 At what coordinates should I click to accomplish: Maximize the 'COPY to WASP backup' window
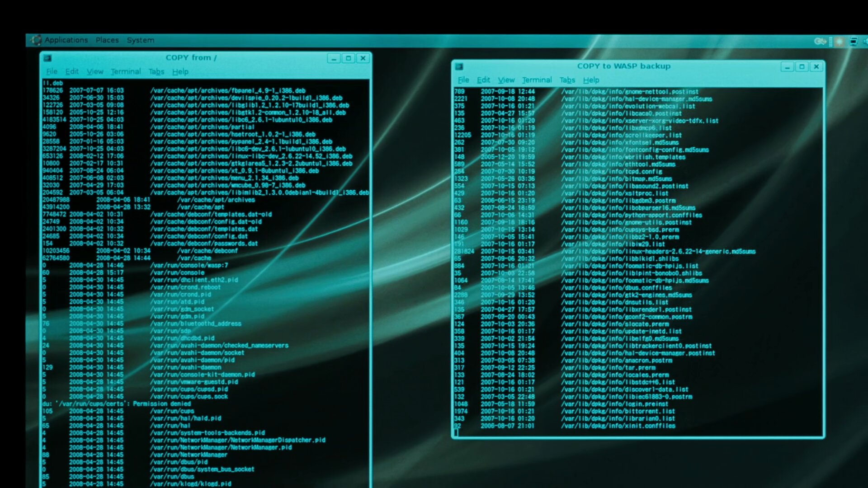tap(802, 67)
